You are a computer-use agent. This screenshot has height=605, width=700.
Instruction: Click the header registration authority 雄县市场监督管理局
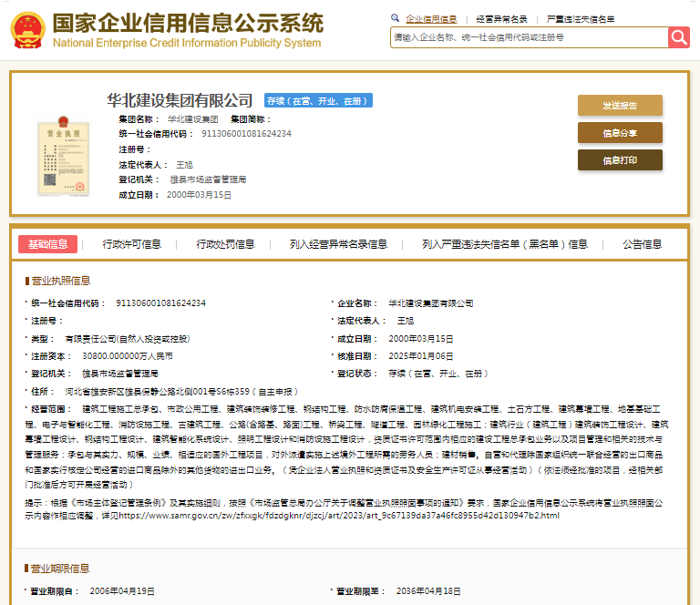[x=208, y=179]
